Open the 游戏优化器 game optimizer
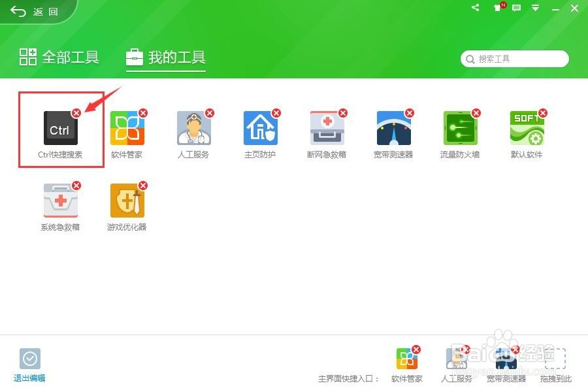 [127, 201]
